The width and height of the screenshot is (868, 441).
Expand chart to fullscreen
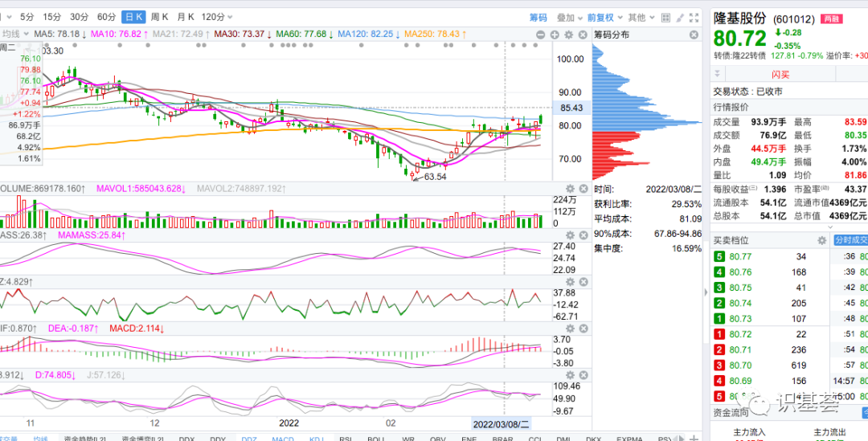tap(694, 17)
